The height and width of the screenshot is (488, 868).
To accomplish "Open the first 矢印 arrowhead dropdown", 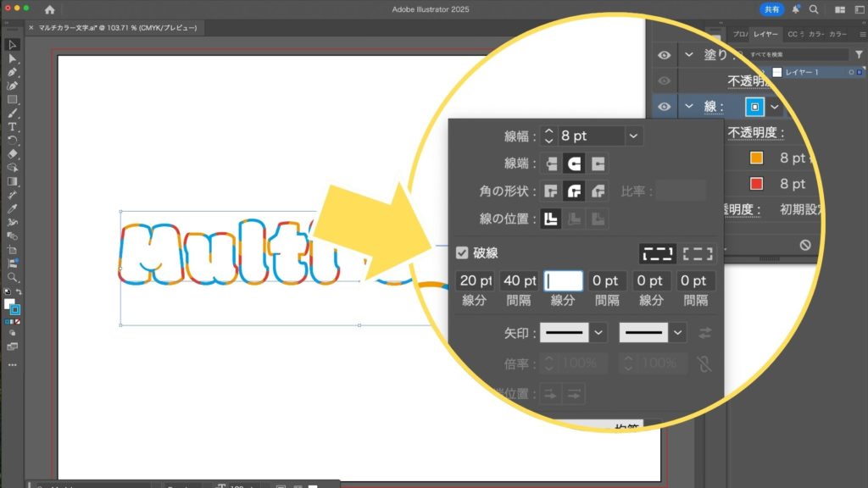I will pyautogui.click(x=599, y=333).
